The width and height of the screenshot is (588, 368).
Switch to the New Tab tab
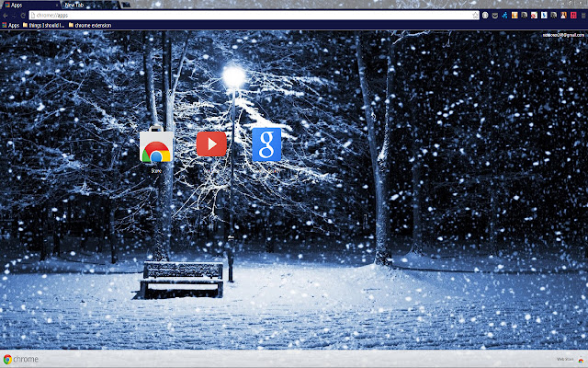click(x=90, y=5)
